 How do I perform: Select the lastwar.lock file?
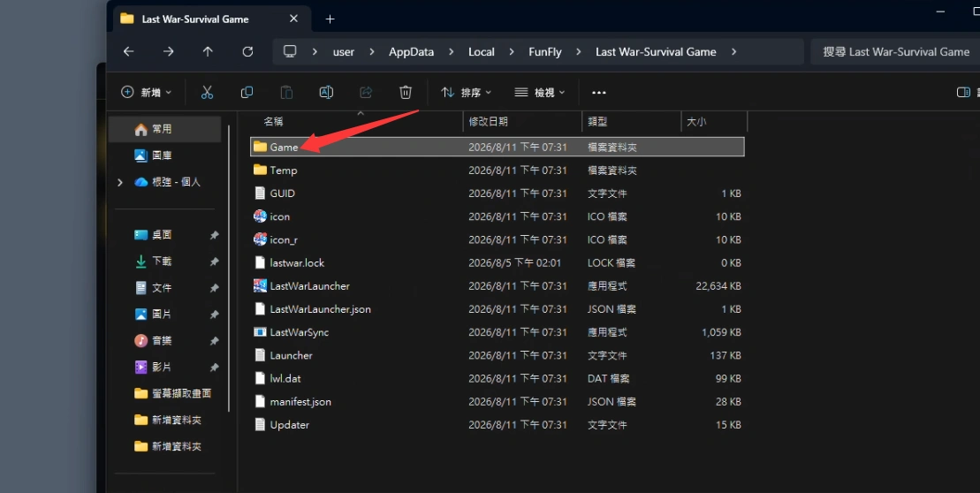498,262
